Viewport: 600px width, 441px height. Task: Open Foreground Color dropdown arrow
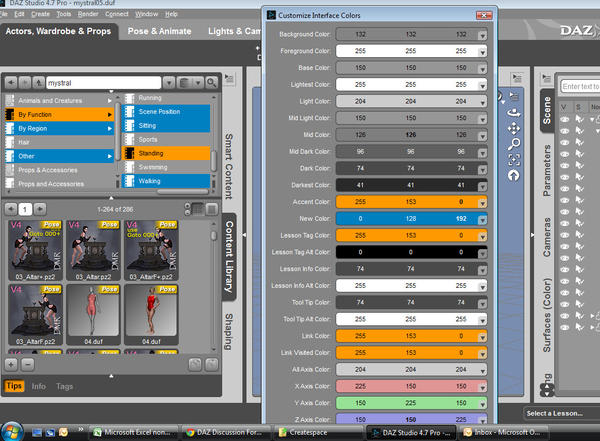[482, 52]
